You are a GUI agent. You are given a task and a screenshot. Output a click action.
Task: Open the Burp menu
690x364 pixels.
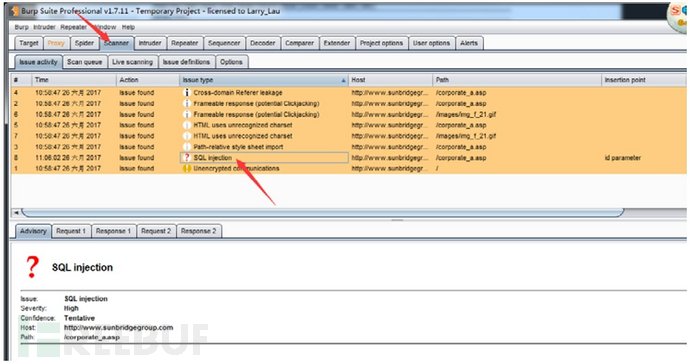[21, 27]
